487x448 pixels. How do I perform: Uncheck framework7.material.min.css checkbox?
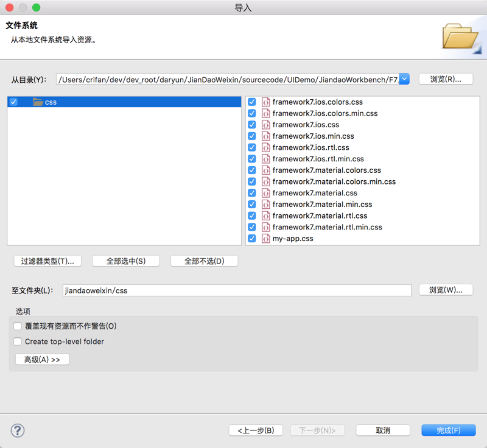pyautogui.click(x=252, y=205)
